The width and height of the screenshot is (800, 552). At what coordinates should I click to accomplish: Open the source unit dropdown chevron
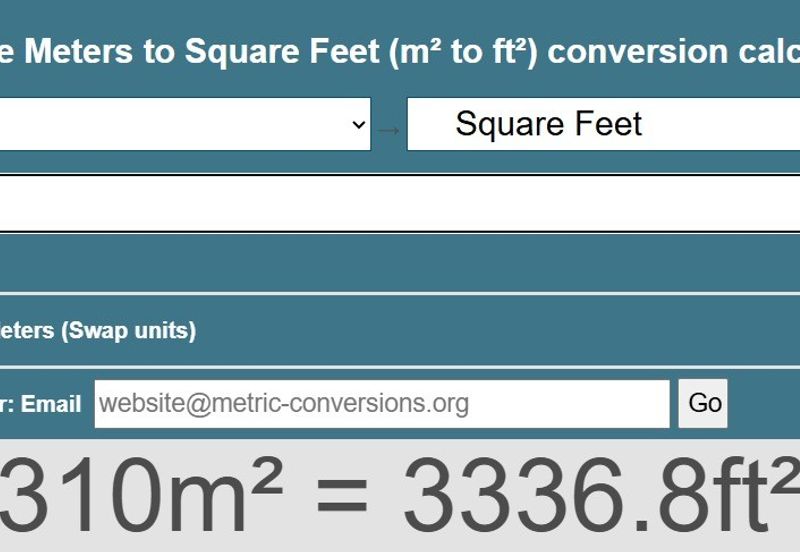(x=358, y=125)
